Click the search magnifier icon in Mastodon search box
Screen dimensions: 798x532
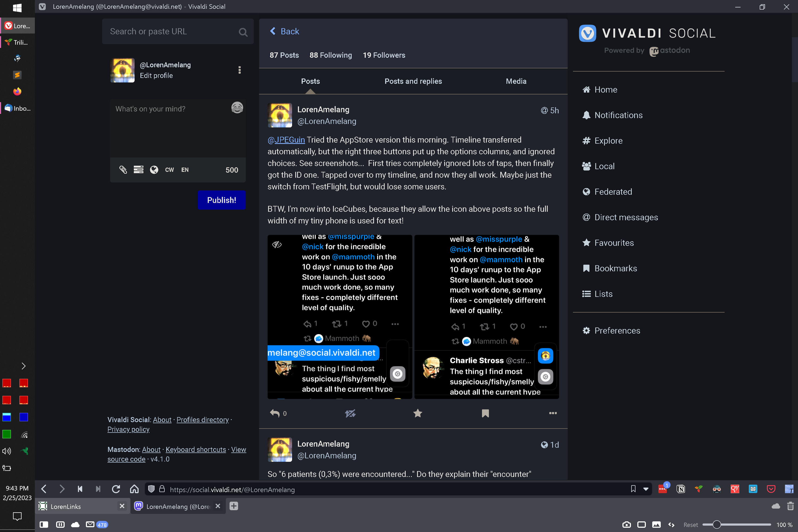pos(243,32)
